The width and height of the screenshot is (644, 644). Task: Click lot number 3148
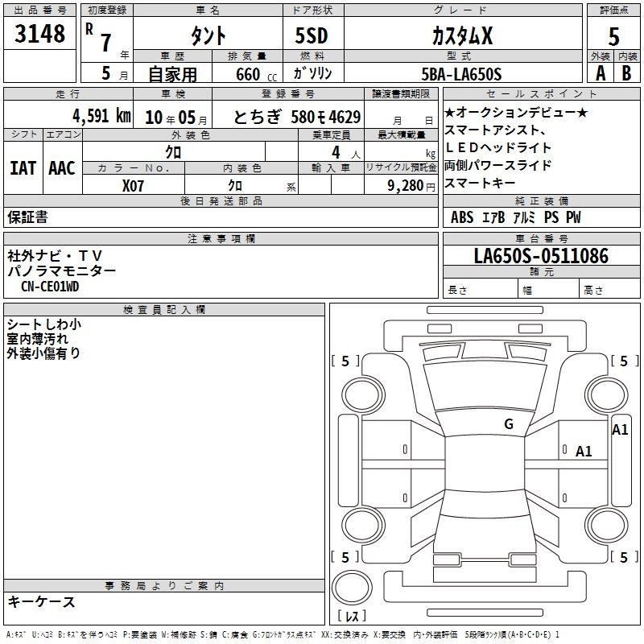(x=39, y=34)
